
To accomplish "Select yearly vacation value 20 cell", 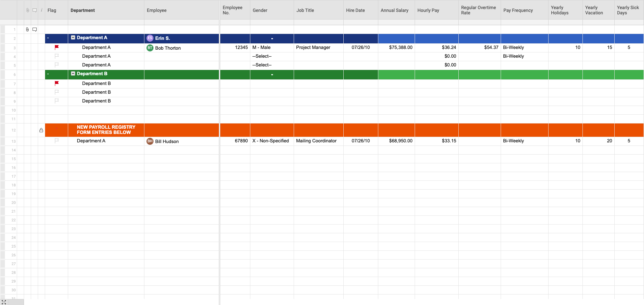I will [x=599, y=141].
